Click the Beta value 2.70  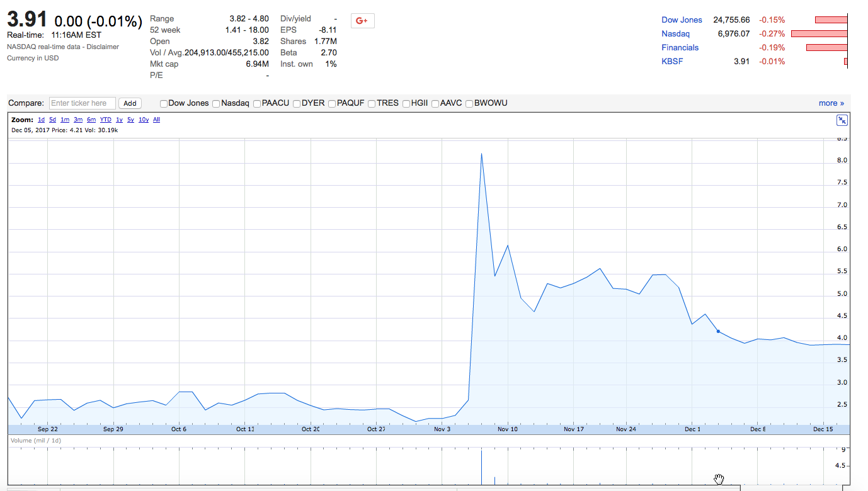tap(329, 53)
